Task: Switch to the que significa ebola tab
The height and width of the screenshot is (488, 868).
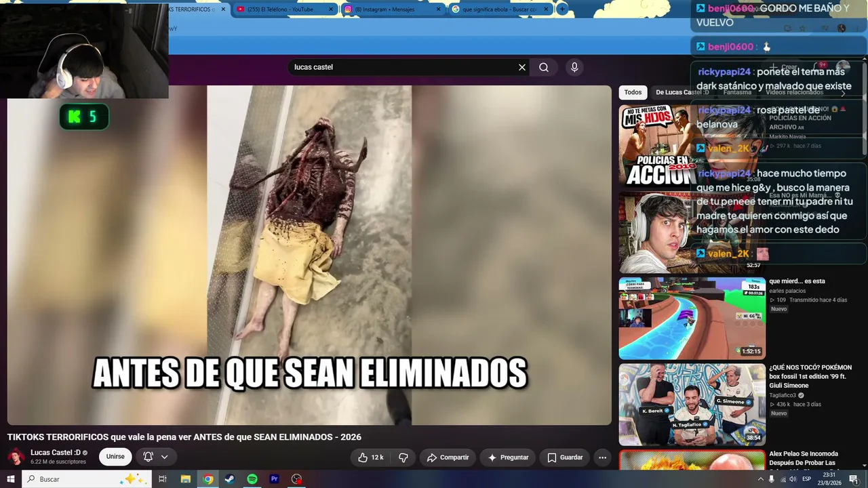Action: (500, 9)
